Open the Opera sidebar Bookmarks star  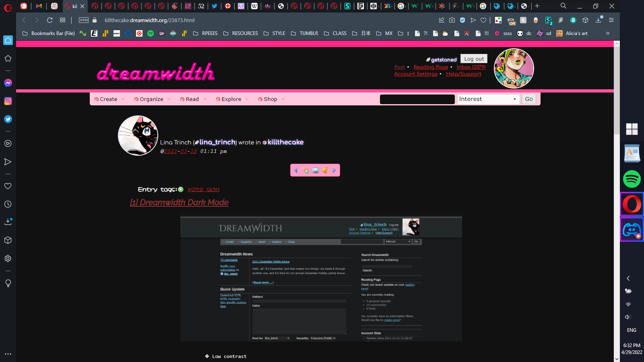[x=8, y=58]
